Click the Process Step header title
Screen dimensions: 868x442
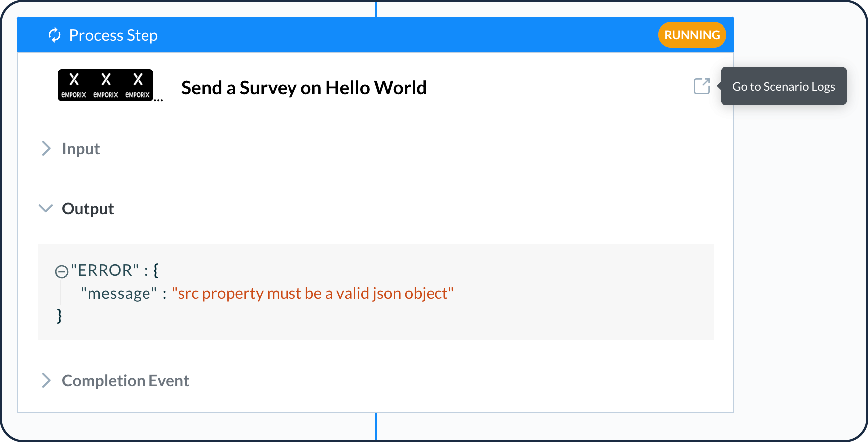coord(113,35)
